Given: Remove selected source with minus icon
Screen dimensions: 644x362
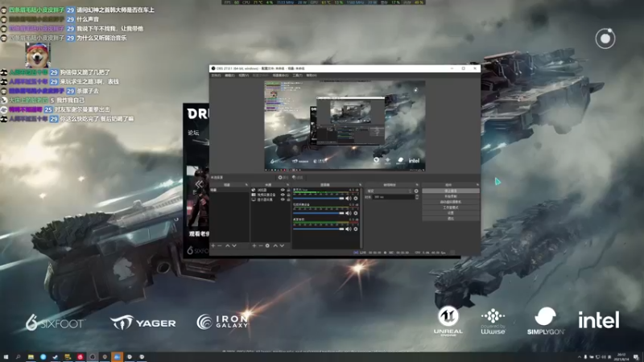Looking at the screenshot, I should coord(261,245).
